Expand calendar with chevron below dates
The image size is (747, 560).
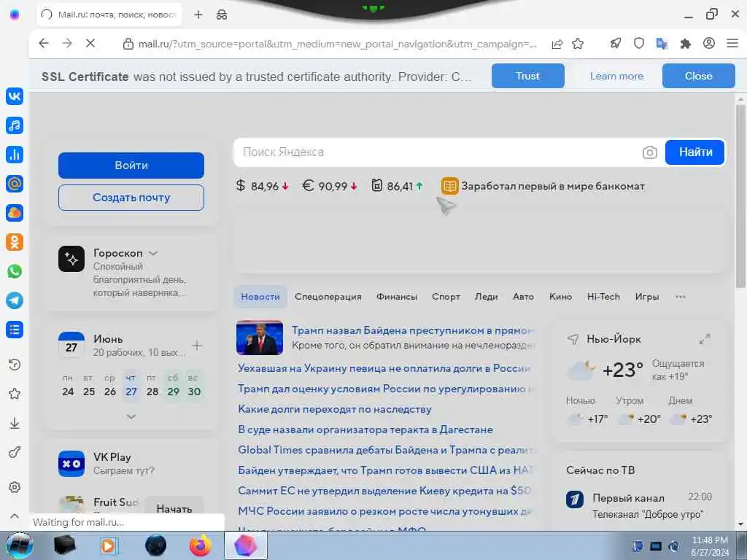(x=131, y=416)
